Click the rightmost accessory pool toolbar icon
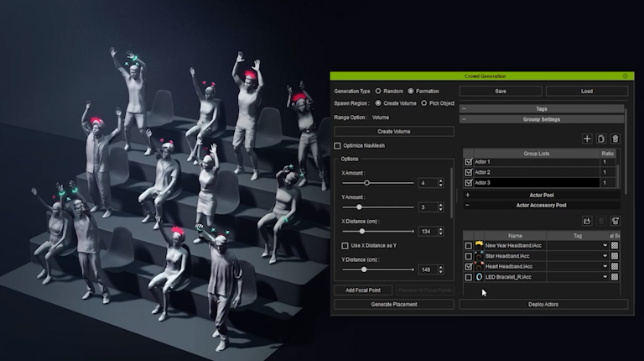The width and height of the screenshot is (644, 361). (x=615, y=221)
